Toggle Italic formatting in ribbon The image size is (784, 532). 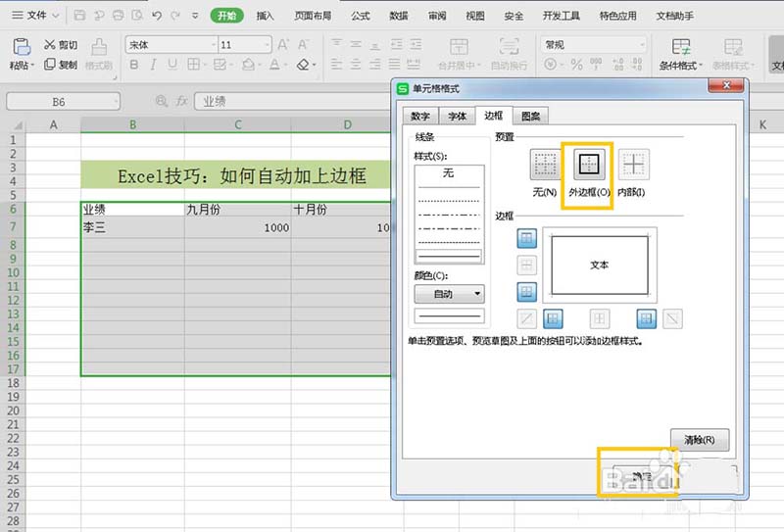(153, 65)
